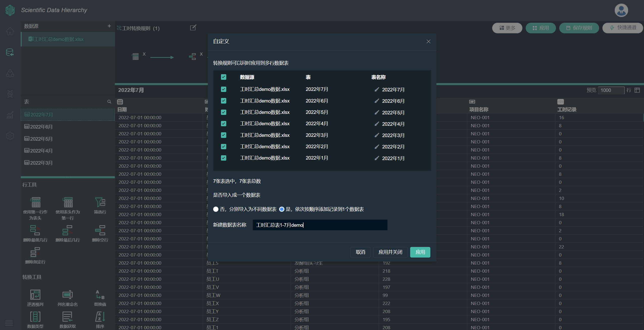This screenshot has width=644, height=330.
Task: Click the 新建数据表名称 input field
Action: (320, 225)
